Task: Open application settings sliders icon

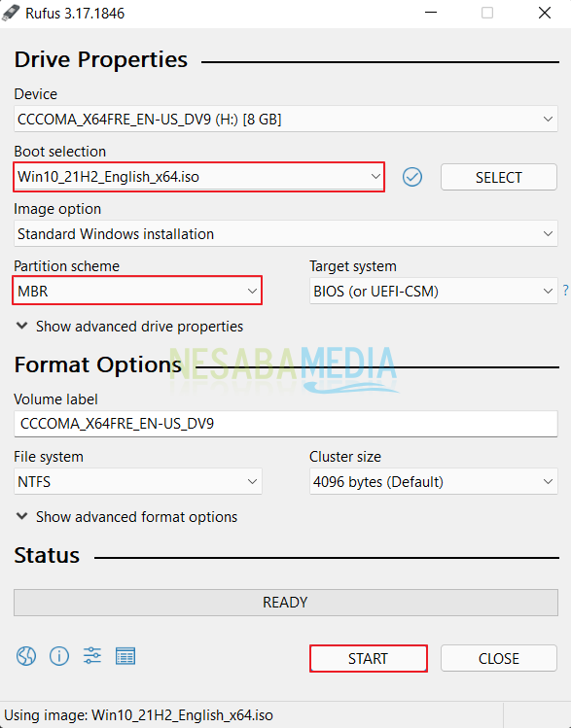Action: (92, 655)
